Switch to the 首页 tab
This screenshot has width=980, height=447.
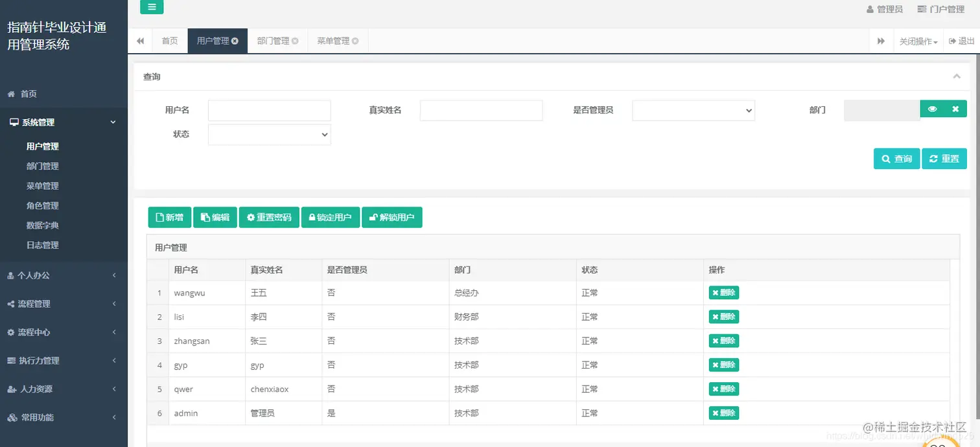click(170, 41)
